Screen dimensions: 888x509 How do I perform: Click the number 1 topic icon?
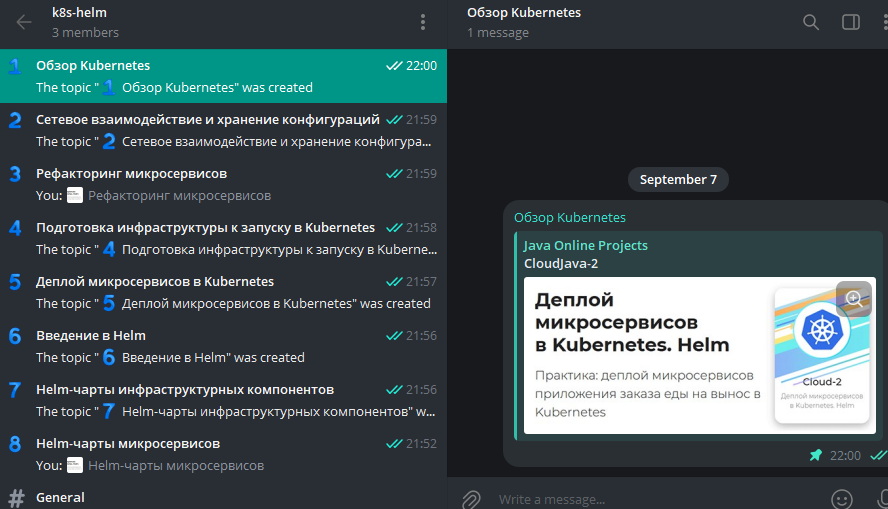point(15,66)
